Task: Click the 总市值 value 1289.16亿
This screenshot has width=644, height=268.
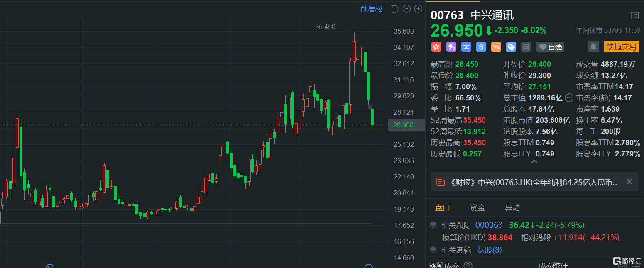Action: (545, 98)
